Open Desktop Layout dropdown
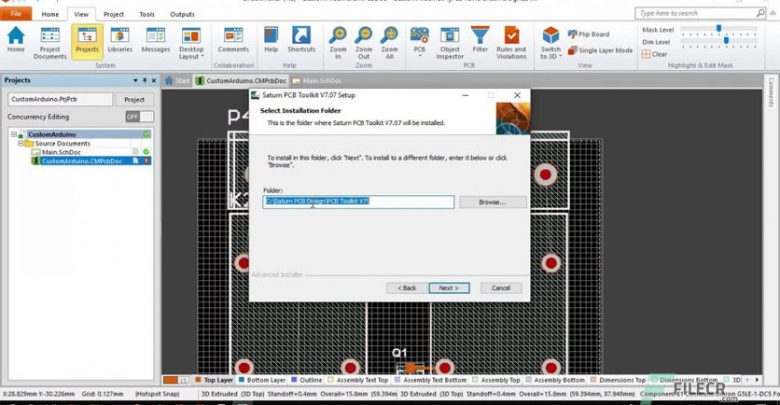The image size is (780, 405). [191, 43]
